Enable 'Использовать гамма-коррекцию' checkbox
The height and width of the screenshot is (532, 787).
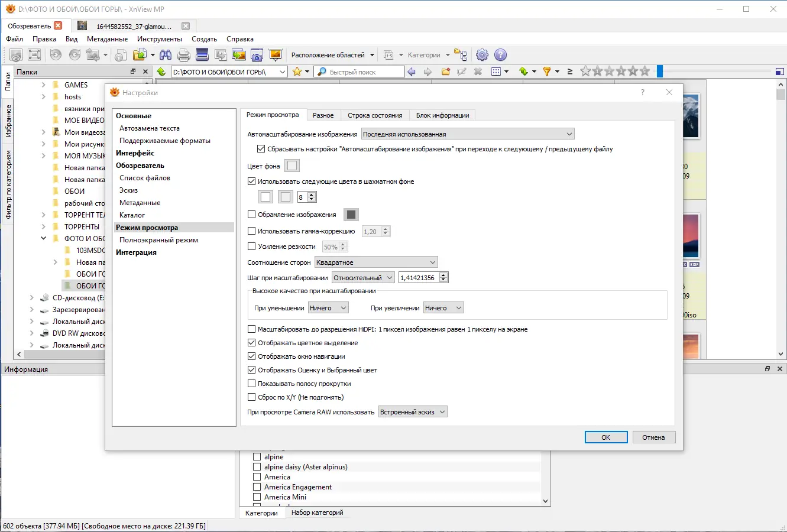click(x=251, y=231)
